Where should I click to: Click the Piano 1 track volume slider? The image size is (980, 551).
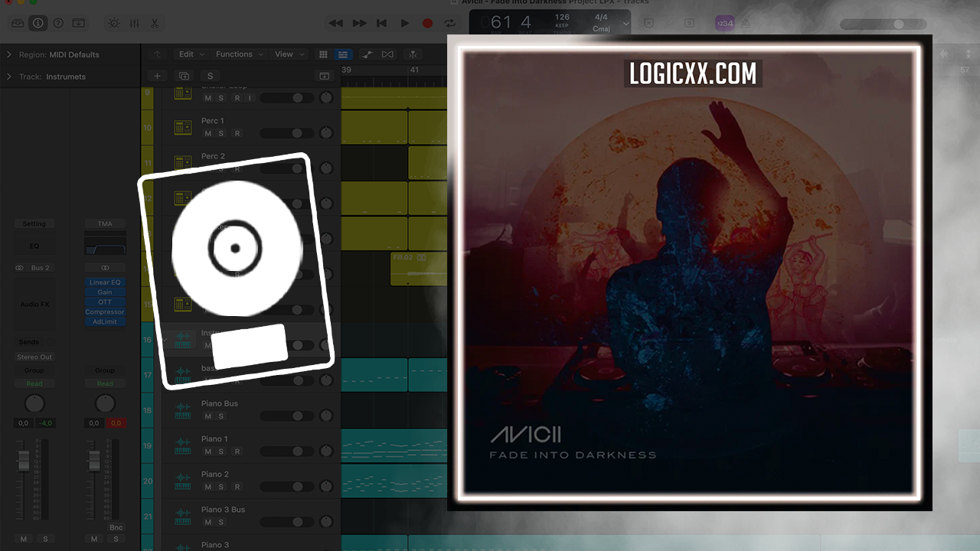286,452
